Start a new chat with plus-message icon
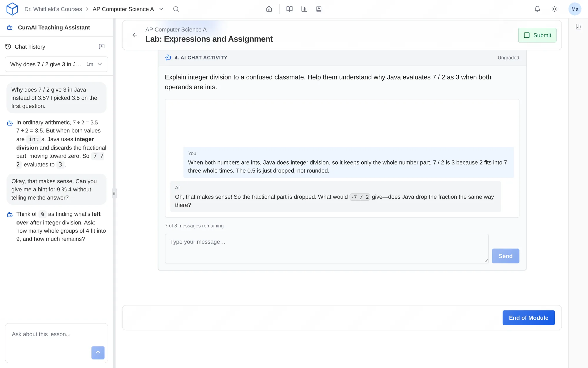This screenshot has height=368, width=588. (101, 47)
